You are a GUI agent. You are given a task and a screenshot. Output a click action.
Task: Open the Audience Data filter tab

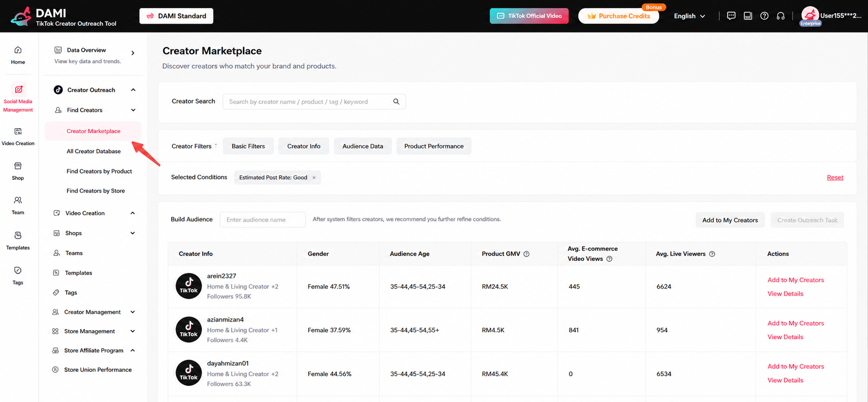(363, 146)
